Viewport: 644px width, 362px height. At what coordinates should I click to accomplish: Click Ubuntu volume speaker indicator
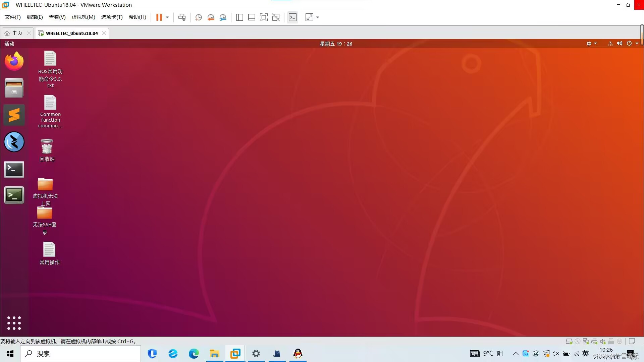(620, 44)
